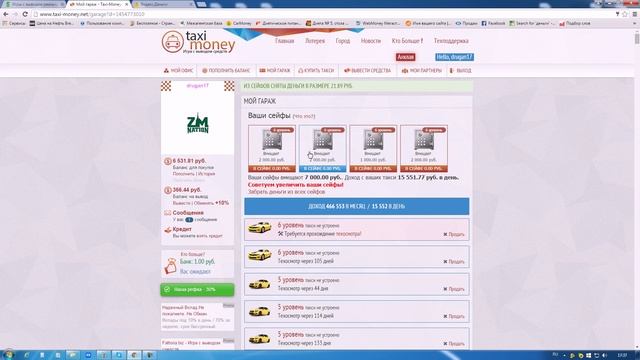This screenshot has width=640, height=360.
Task: Open the Техподдержка menu item
Action: pos(451,41)
